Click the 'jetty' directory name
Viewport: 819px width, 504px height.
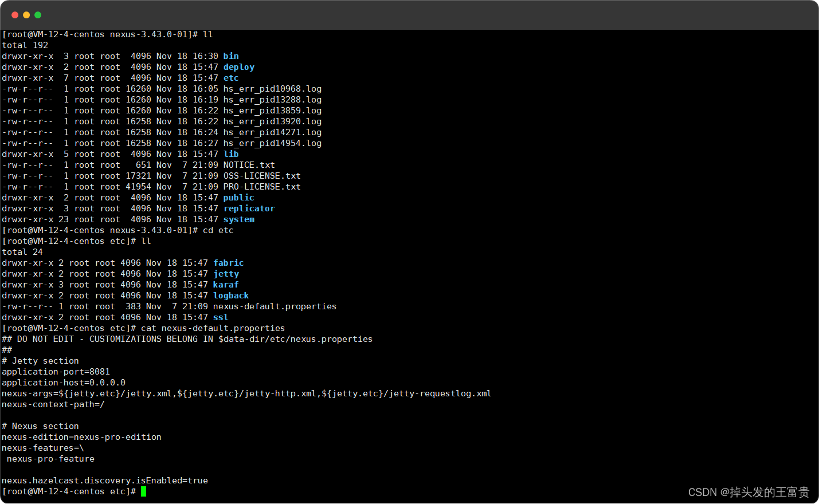tap(226, 274)
